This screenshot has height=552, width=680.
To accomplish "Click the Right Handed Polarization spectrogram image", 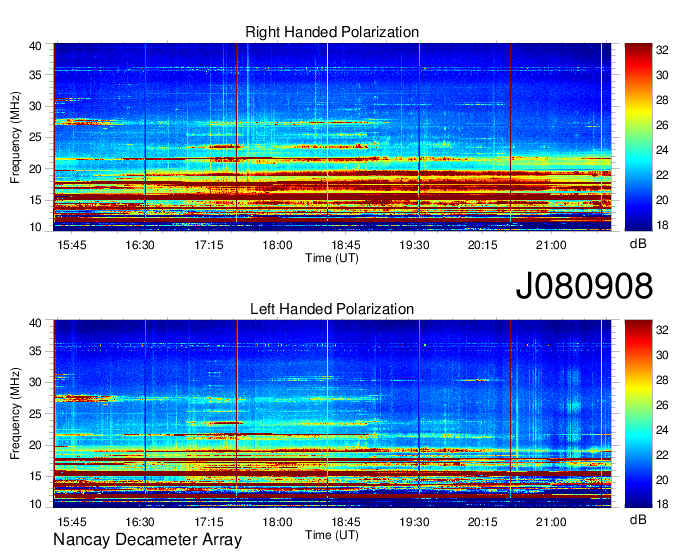I will click(332, 137).
